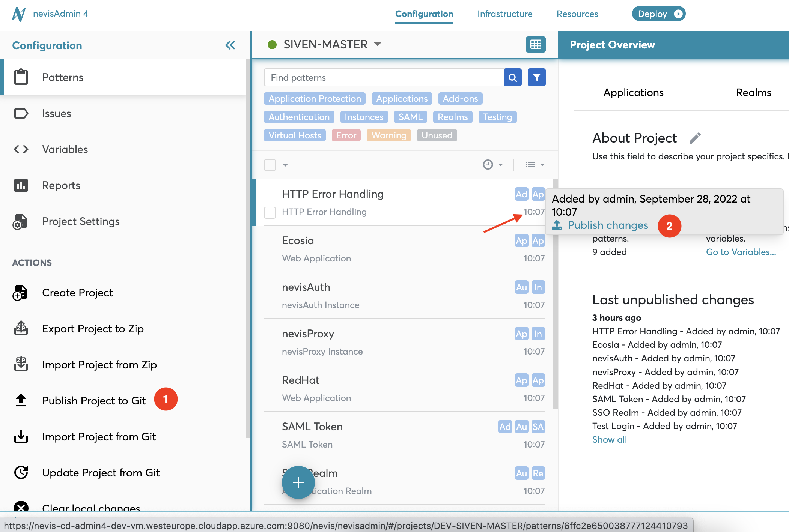Click the Project Settings sidebar icon
The image size is (789, 532).
coord(20,221)
